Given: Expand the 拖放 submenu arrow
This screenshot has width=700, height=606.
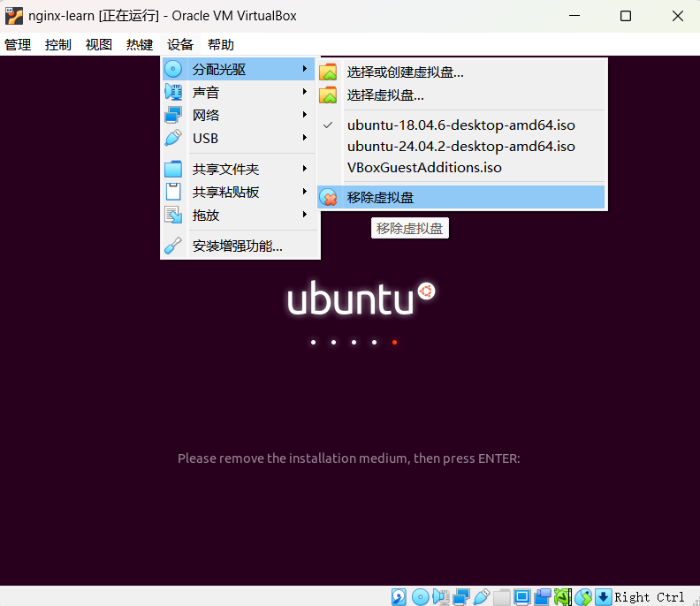Looking at the screenshot, I should click(304, 215).
